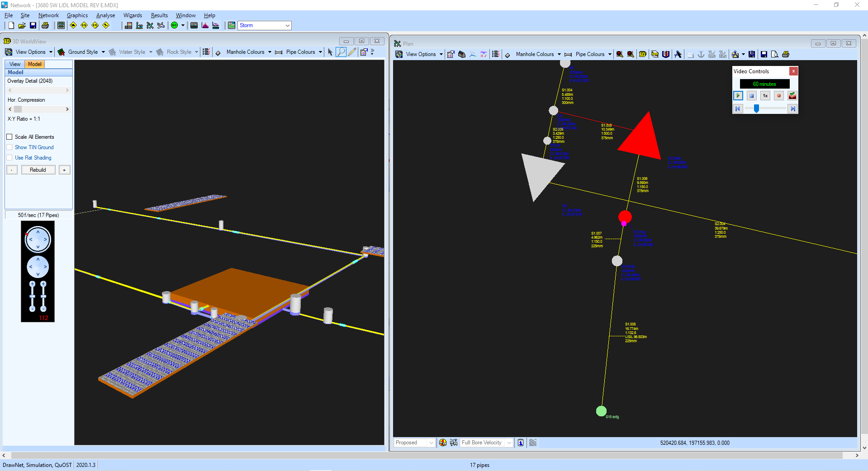868x471 pixels.
Task: Select the pointer arrow tool in 3D WorldView
Action: coord(330,52)
